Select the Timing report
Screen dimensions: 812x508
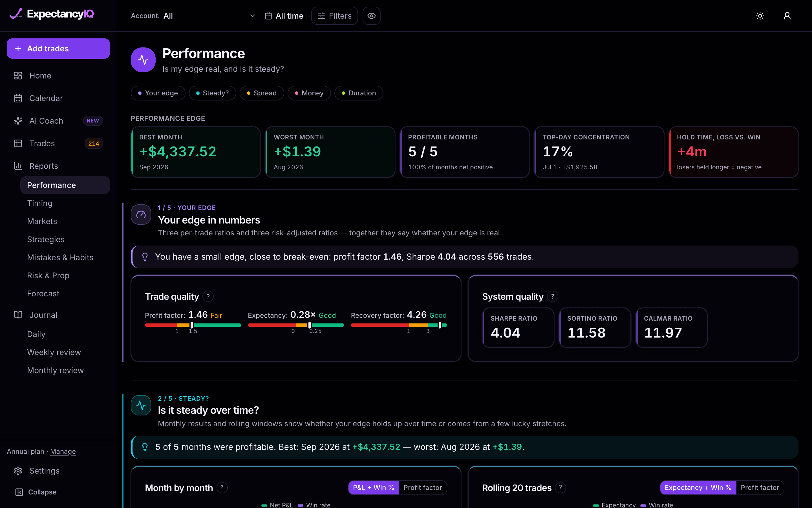(x=65, y=203)
